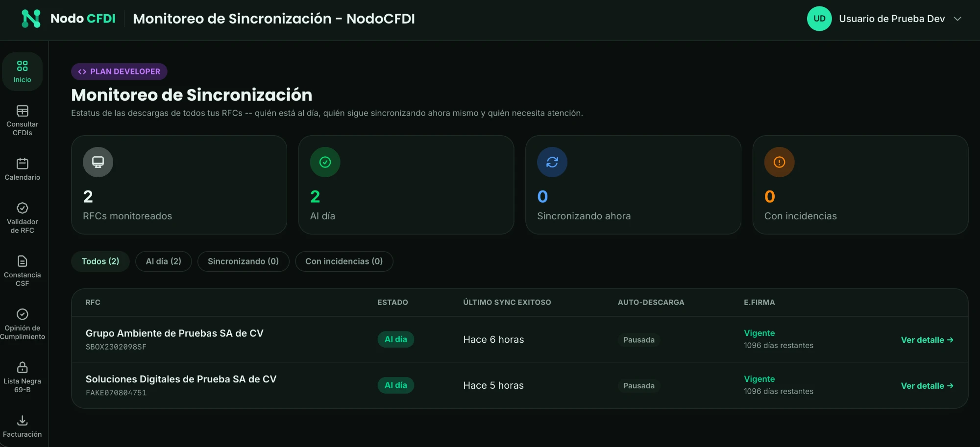Click Vigente e.firma status for FAKE070804751

759,379
